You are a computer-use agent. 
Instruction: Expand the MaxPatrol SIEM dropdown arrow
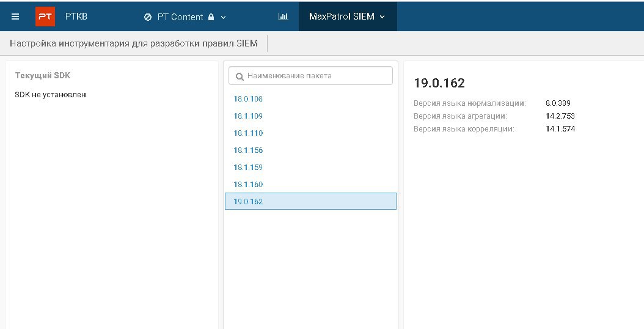(382, 17)
